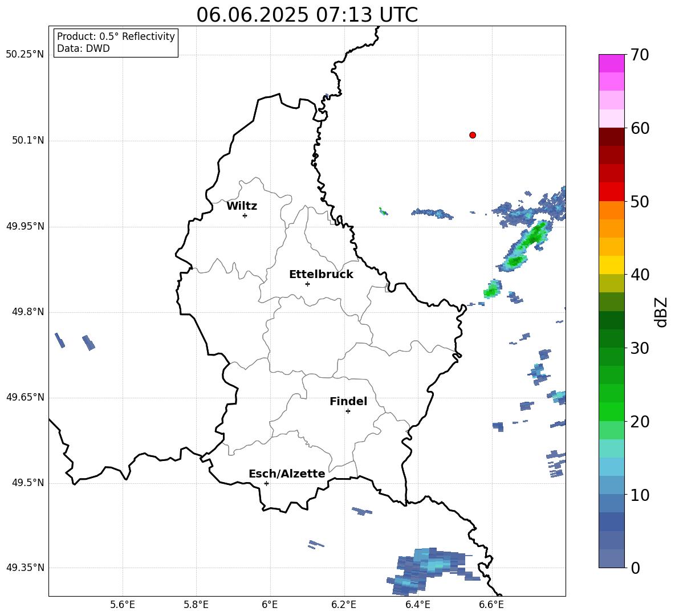Screen dimensions: 675x616
Task: Click the 49.8°N latitude label
Action: coord(28,312)
